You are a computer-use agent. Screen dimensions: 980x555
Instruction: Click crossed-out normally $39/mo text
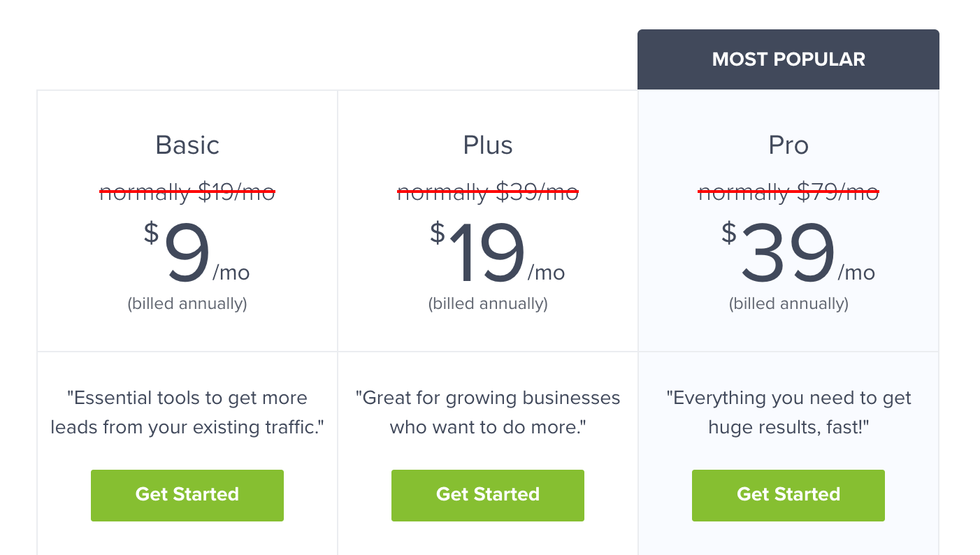pyautogui.click(x=488, y=191)
